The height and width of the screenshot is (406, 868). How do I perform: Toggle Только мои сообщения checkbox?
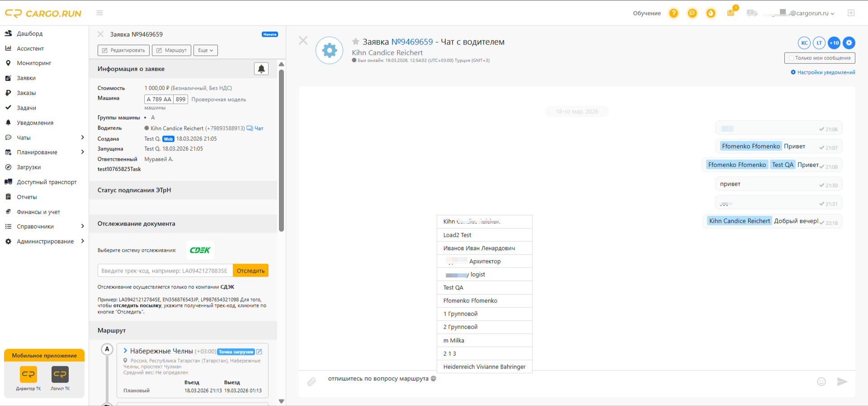[x=792, y=58]
